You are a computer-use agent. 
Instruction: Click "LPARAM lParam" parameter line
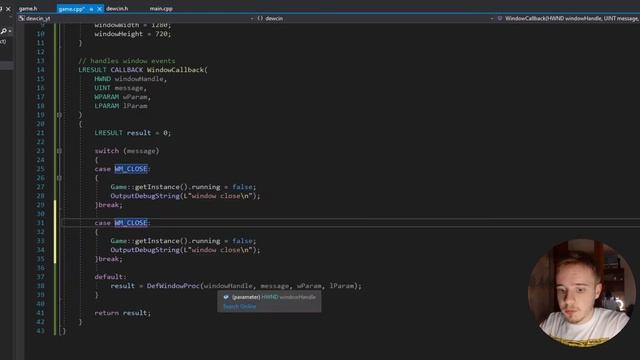(121, 106)
